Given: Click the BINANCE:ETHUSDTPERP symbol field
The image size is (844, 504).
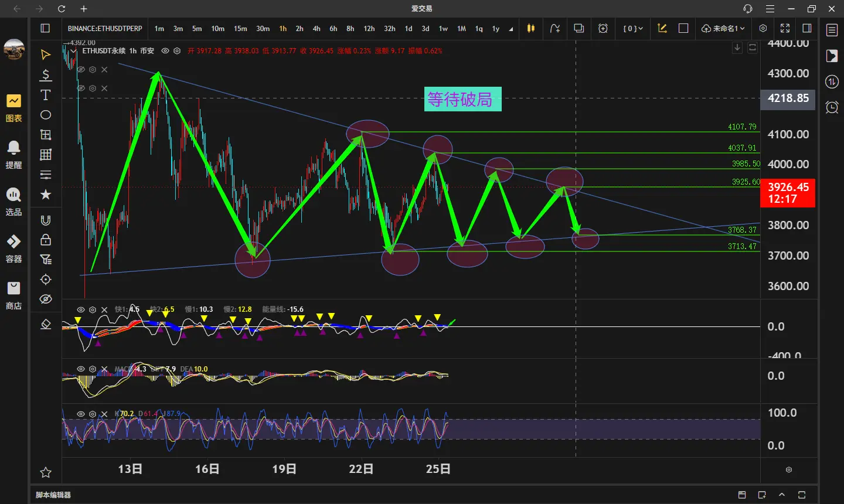Looking at the screenshot, I should 105,28.
